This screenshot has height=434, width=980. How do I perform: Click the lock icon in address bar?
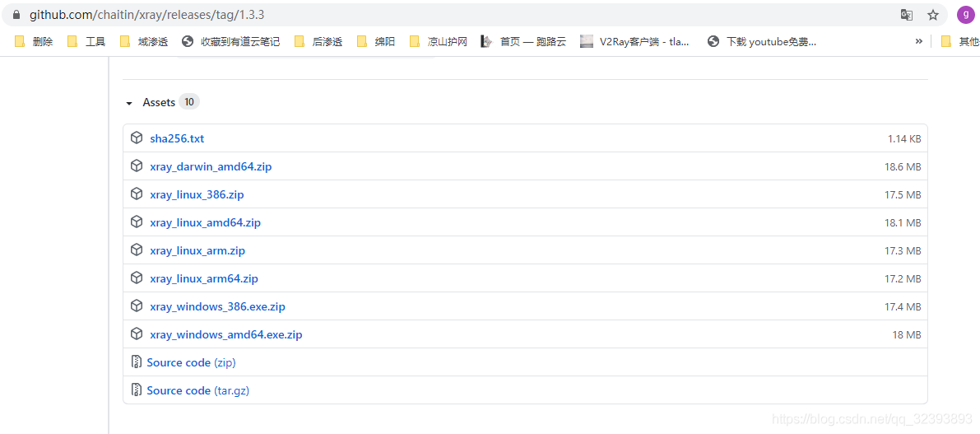coord(16,14)
